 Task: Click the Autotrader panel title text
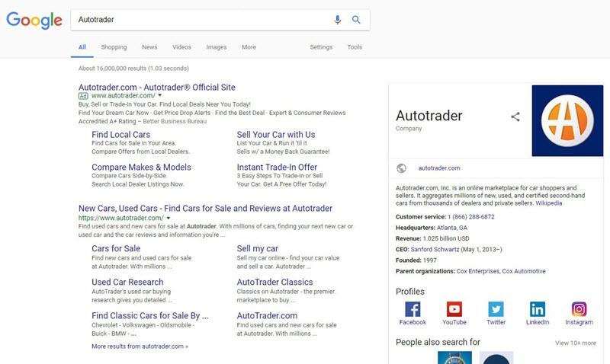[429, 116]
